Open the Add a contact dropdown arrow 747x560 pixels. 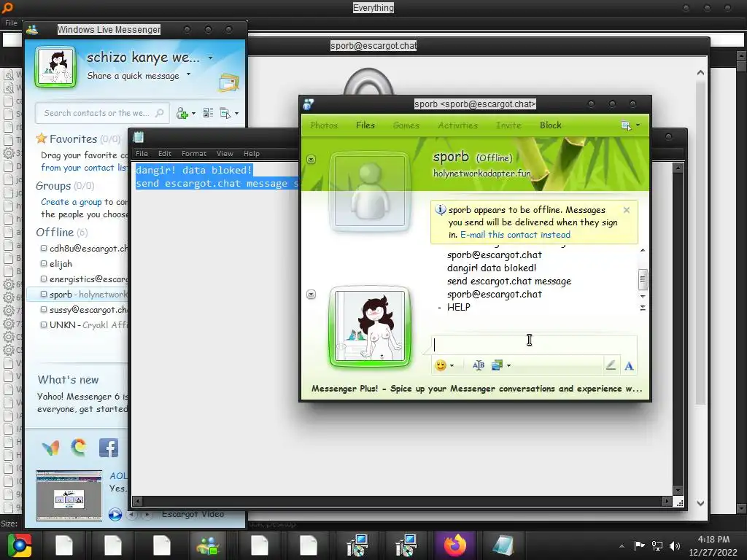pyautogui.click(x=193, y=114)
